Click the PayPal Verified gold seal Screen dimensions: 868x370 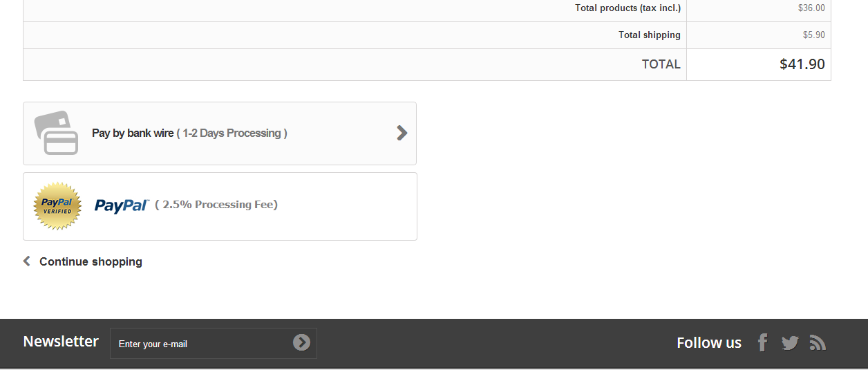click(x=57, y=206)
